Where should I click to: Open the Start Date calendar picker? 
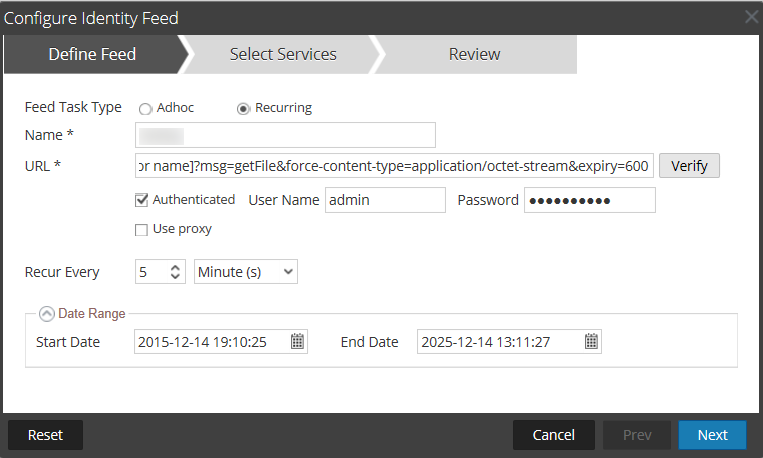(x=297, y=342)
